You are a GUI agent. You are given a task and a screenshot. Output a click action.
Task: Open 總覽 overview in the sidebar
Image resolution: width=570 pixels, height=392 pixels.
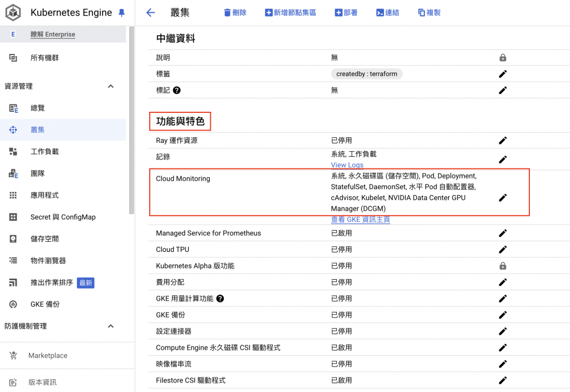click(x=63, y=108)
